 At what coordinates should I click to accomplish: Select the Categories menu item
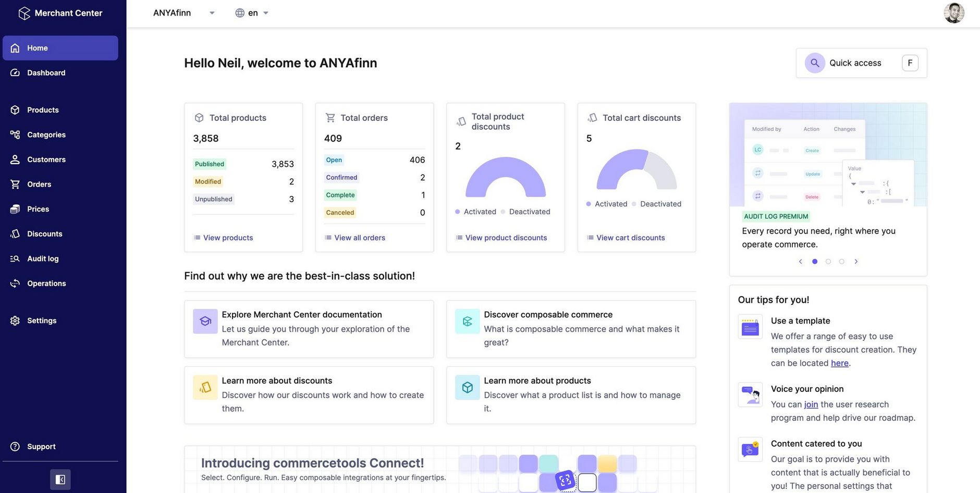(60, 134)
